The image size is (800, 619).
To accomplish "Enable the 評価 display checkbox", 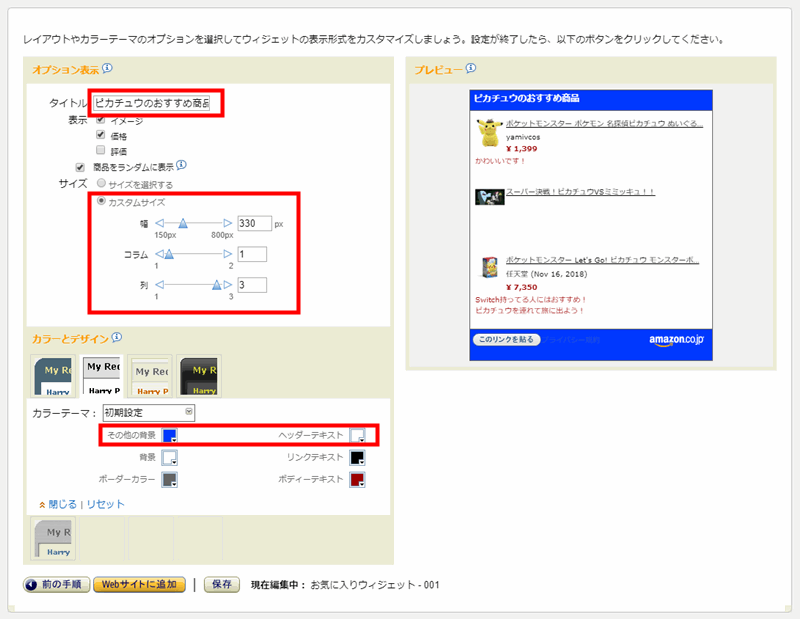I will [x=101, y=150].
